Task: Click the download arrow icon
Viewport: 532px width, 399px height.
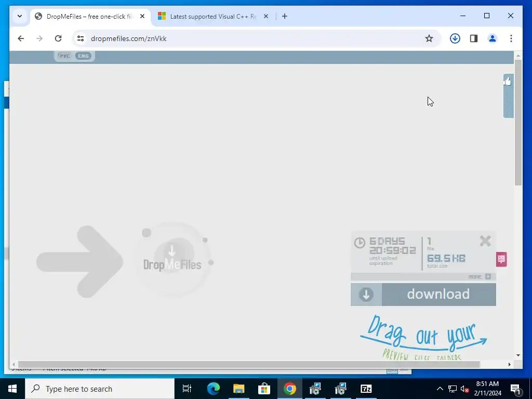Action: pos(366,294)
